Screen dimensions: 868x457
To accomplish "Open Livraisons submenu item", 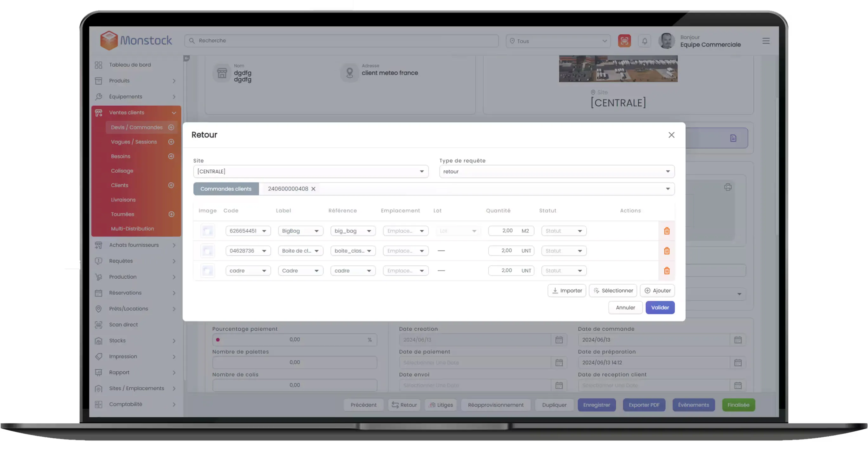I will (x=123, y=200).
